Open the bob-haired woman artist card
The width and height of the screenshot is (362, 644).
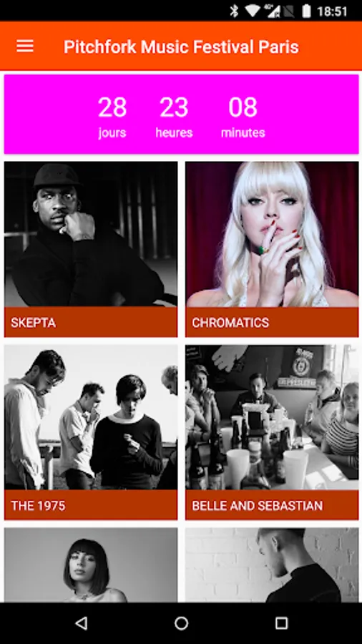pyautogui.click(x=91, y=565)
